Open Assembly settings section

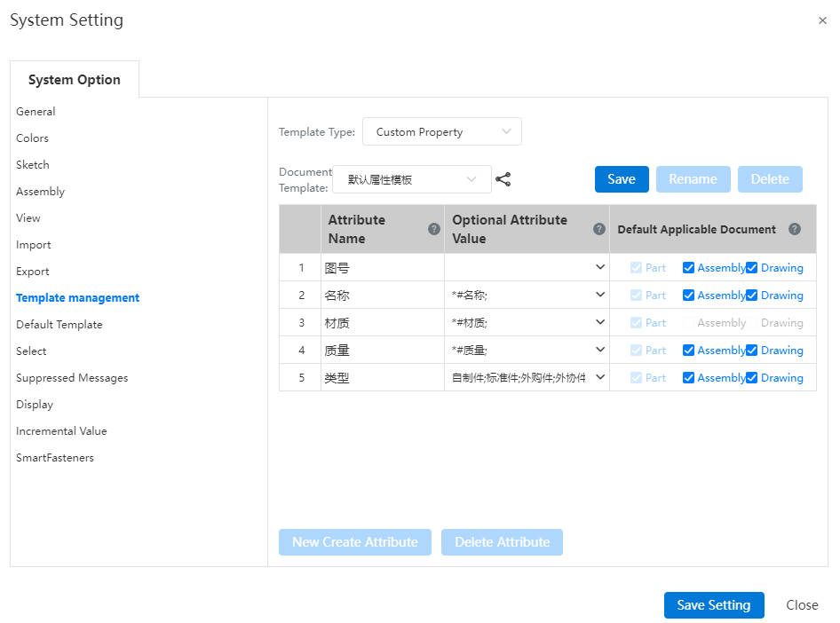pos(40,192)
